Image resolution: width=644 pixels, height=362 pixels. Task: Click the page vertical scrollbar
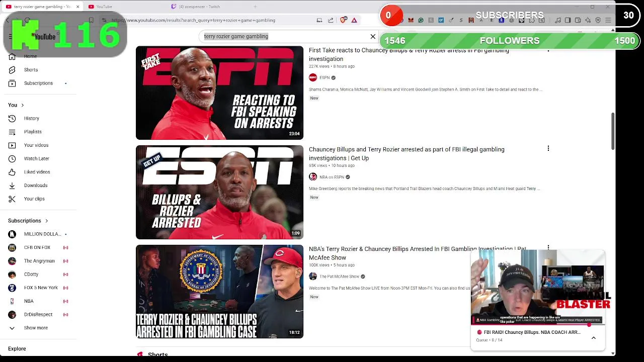tap(613, 131)
